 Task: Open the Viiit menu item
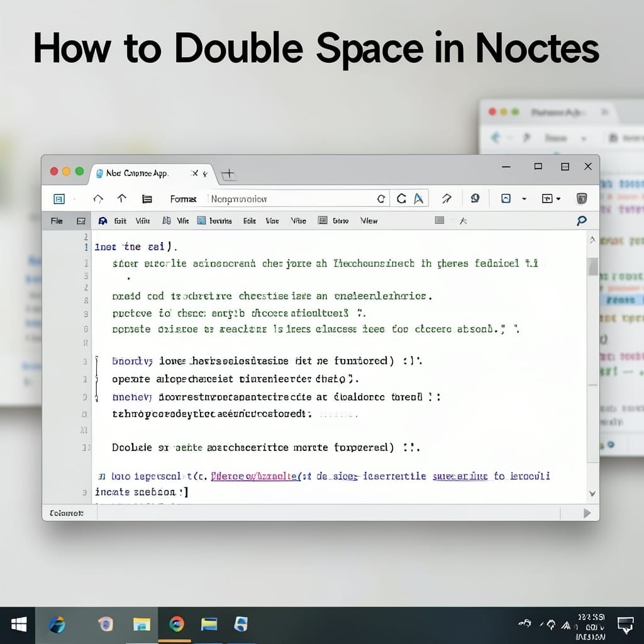143,221
